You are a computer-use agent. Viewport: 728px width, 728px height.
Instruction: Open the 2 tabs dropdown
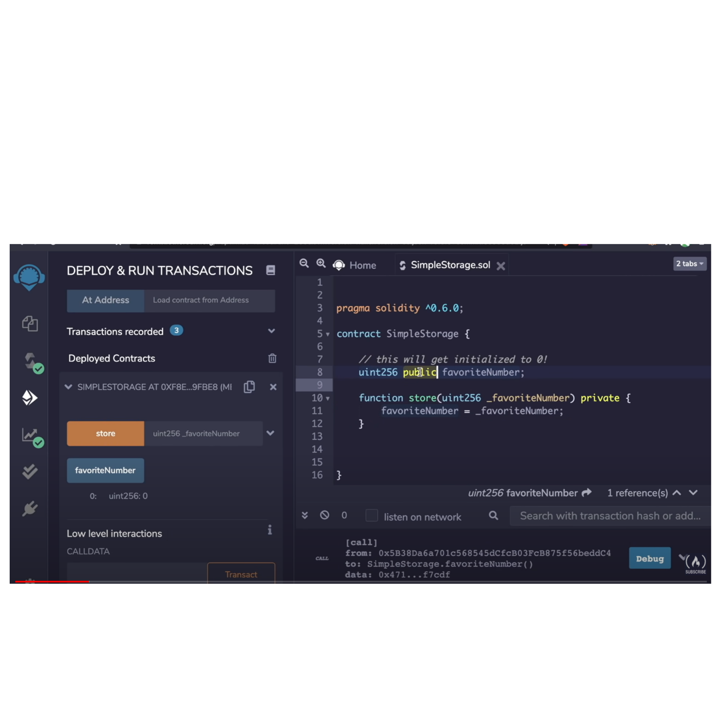(689, 264)
